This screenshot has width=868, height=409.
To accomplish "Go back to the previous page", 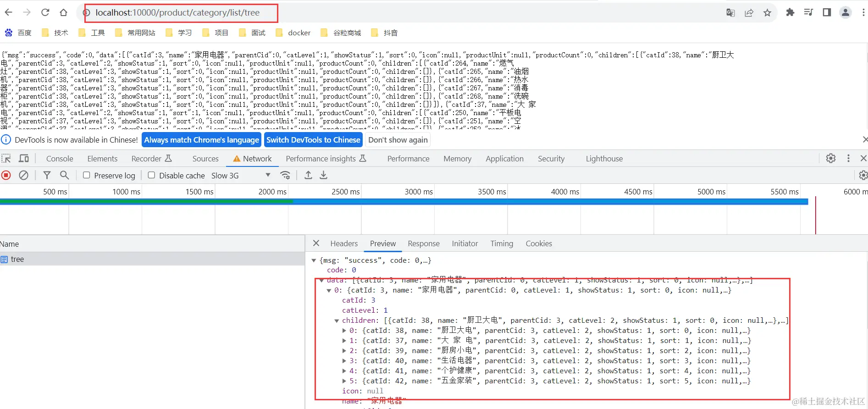I will coord(9,12).
